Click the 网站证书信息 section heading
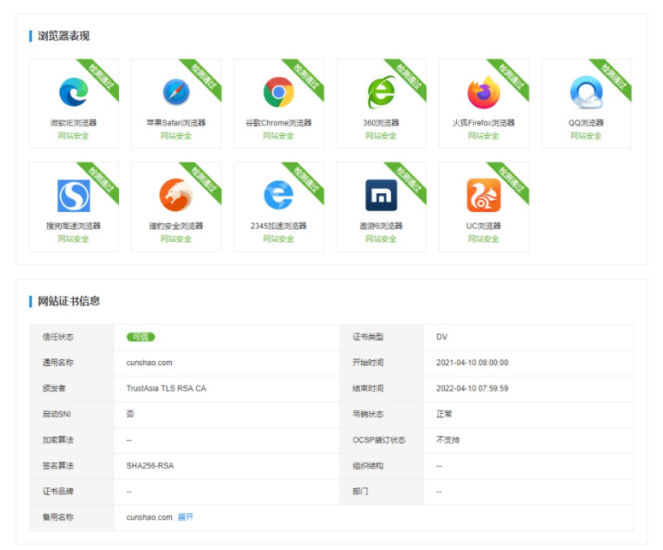 pyautogui.click(x=69, y=301)
